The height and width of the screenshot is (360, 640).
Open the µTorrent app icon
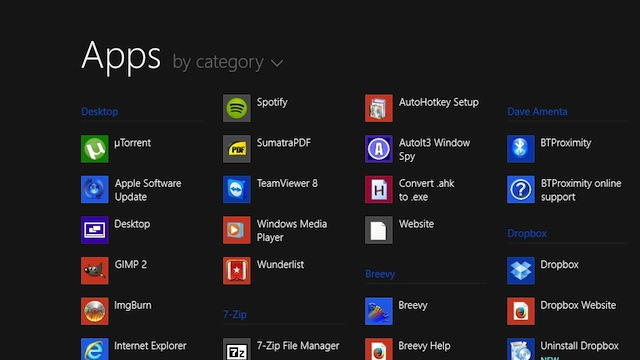tap(95, 149)
